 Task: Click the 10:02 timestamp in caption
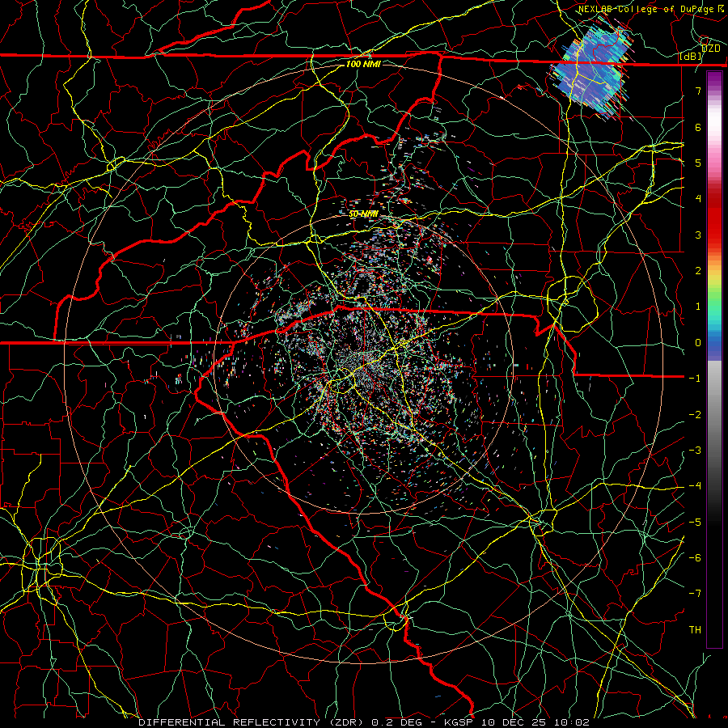click(x=574, y=722)
